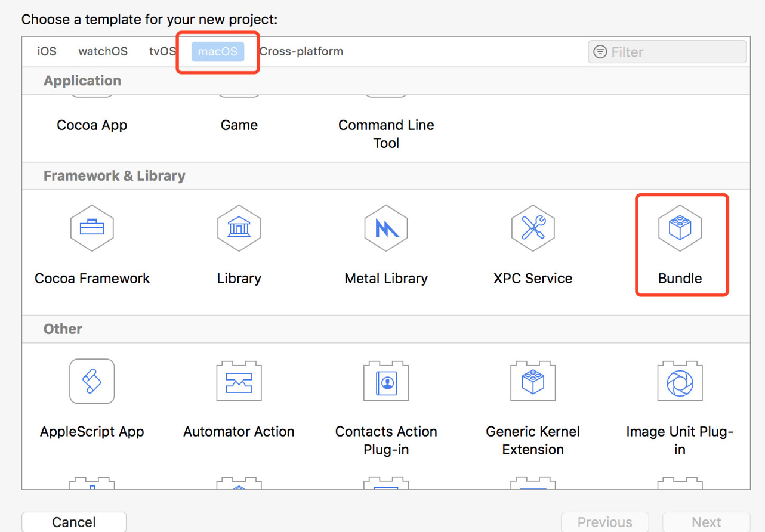This screenshot has width=765, height=532.
Task: Choose the Generic Kernel Extension icon
Action: pos(533,382)
